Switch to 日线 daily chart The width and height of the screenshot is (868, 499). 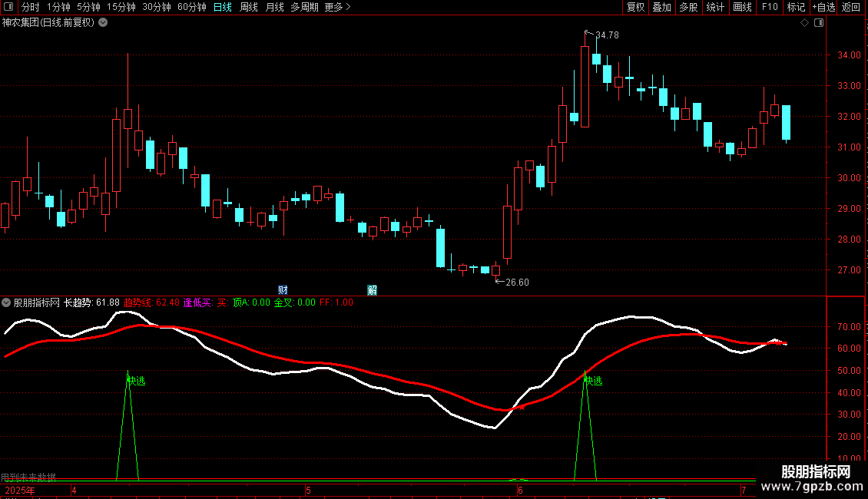point(223,7)
